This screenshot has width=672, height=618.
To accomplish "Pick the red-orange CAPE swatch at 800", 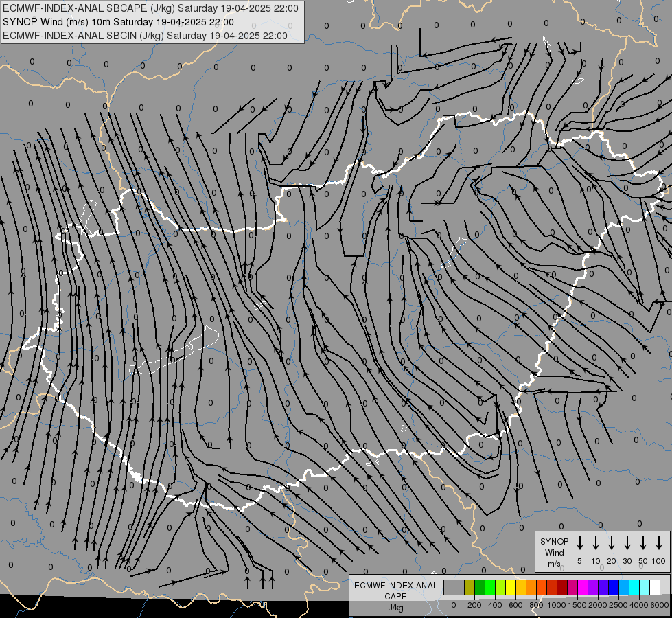I will (542, 587).
